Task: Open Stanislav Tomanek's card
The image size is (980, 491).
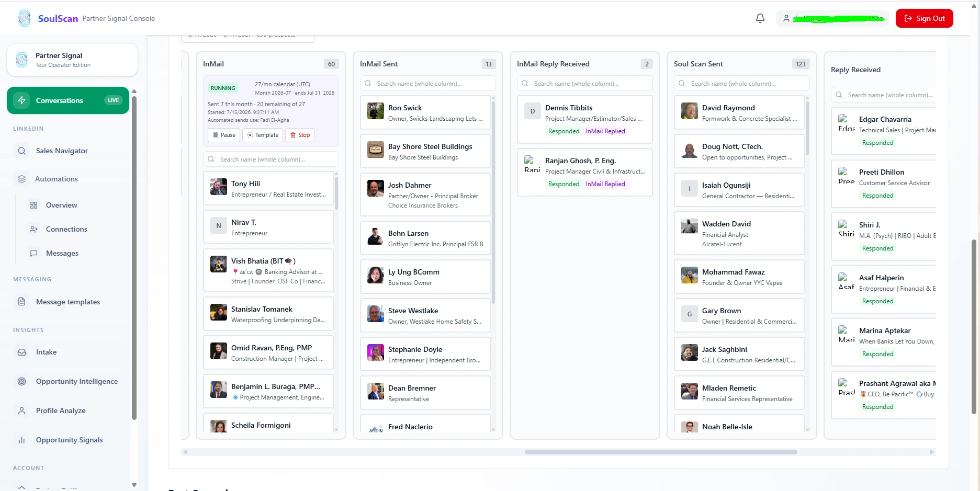Action: (x=268, y=314)
